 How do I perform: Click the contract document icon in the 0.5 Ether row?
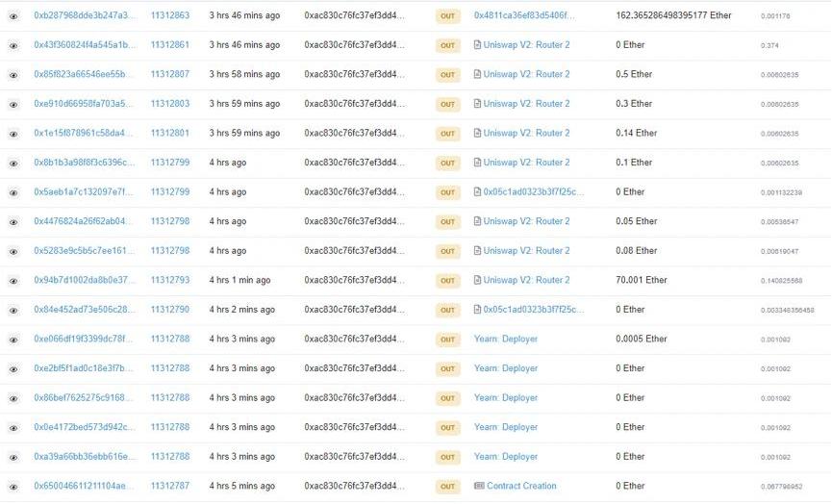(478, 75)
